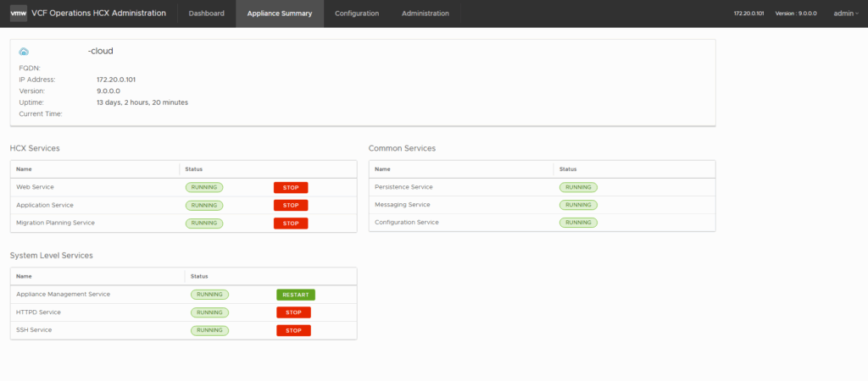
Task: Stop the Web Service
Action: click(291, 187)
